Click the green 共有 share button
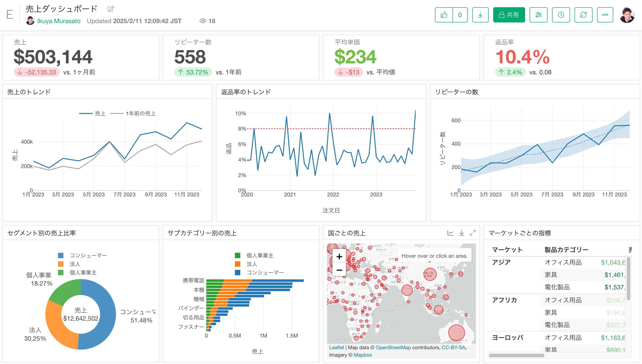Screen dimensions: 642x364 [509, 15]
